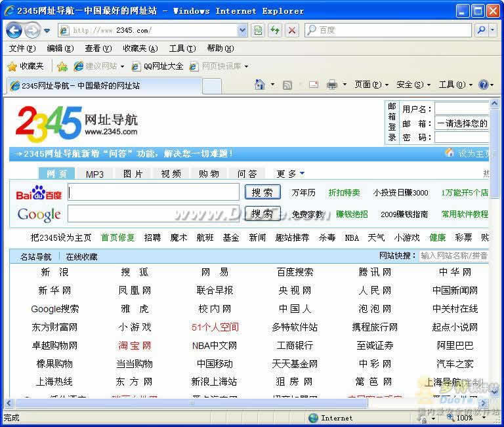Open the 收藏夹(A) menu
Image resolution: width=504 pixels, height=427 pixels.
point(140,49)
